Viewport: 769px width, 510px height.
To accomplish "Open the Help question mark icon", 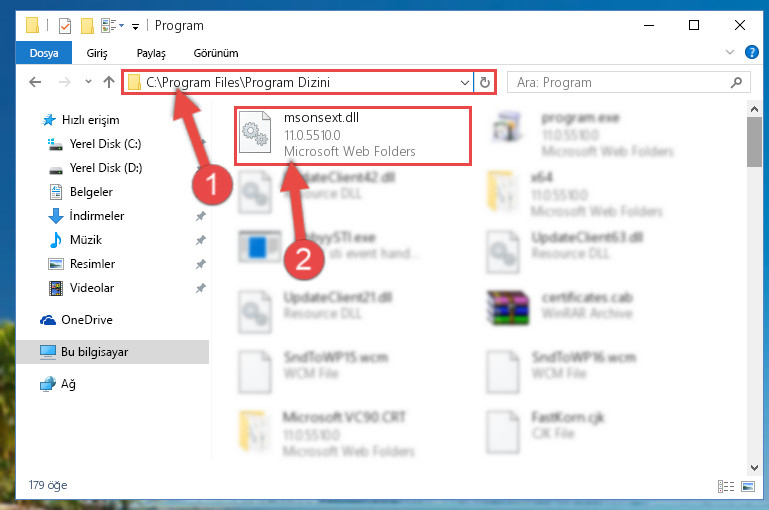I will (751, 52).
